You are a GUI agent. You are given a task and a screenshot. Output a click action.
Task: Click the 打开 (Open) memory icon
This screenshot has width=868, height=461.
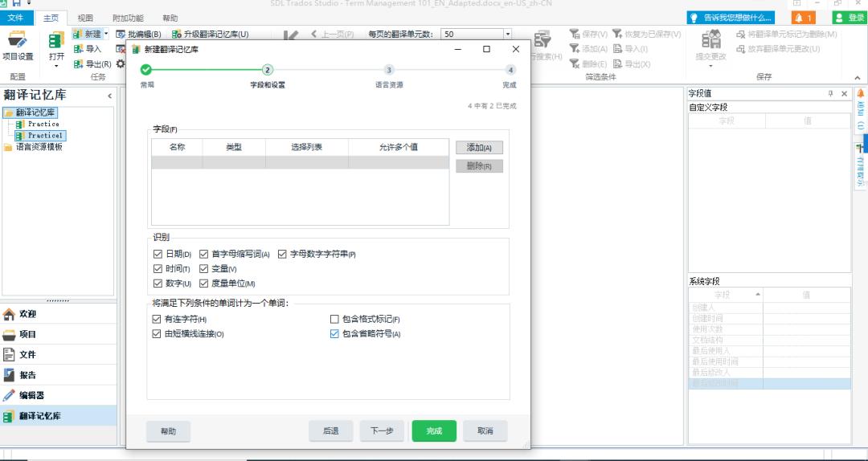[x=56, y=40]
